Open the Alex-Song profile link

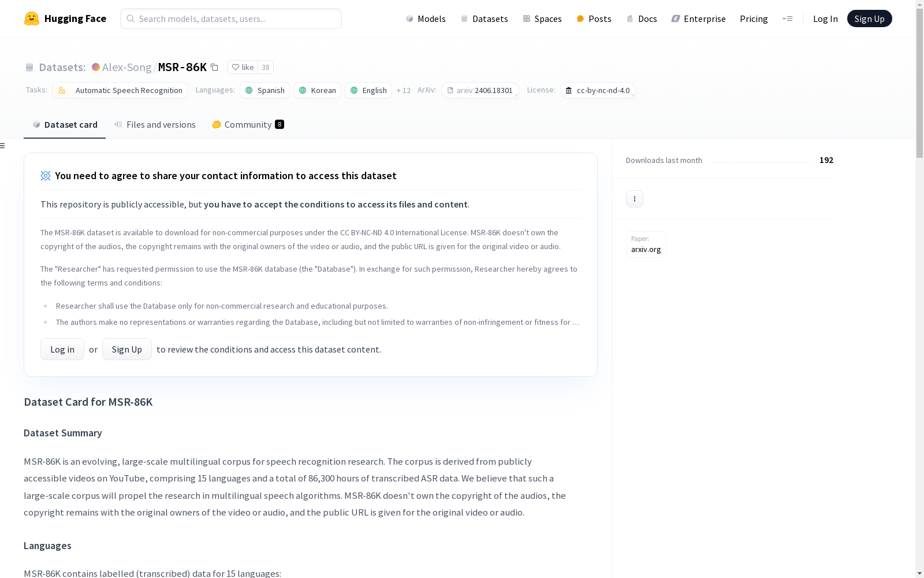[126, 67]
